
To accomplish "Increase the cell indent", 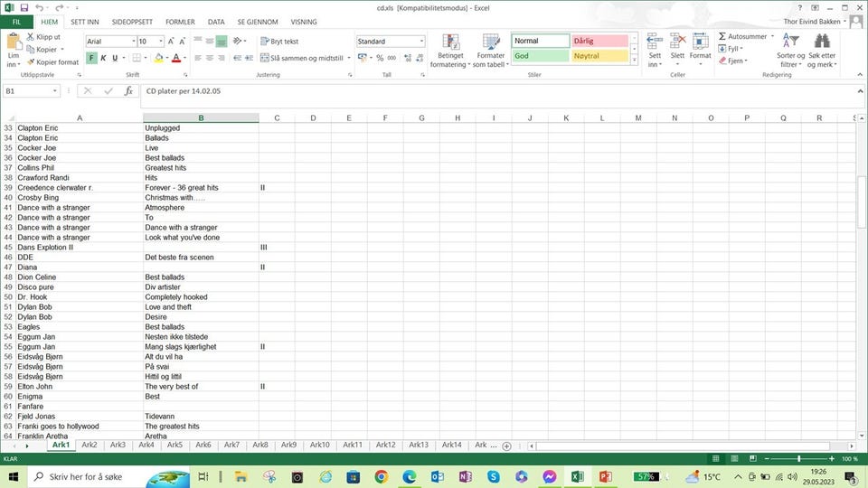I will click(x=250, y=58).
